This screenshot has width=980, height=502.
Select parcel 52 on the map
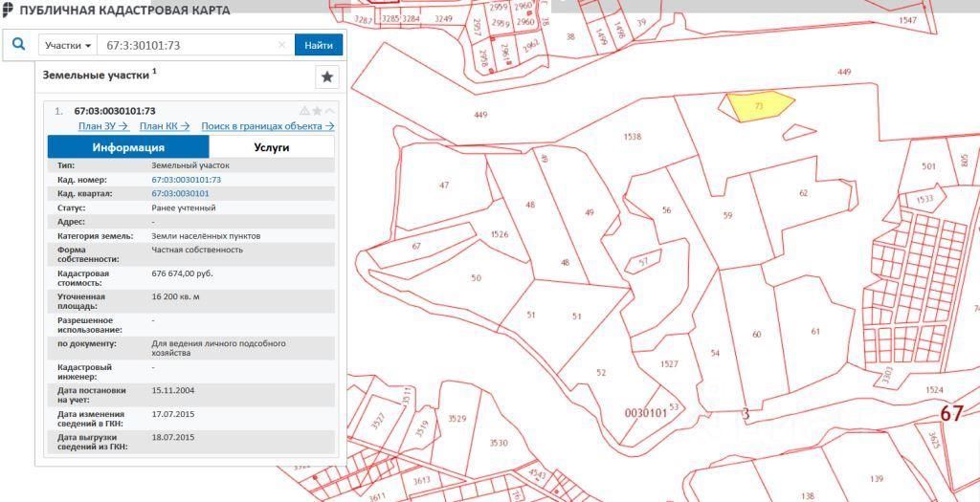click(x=601, y=373)
